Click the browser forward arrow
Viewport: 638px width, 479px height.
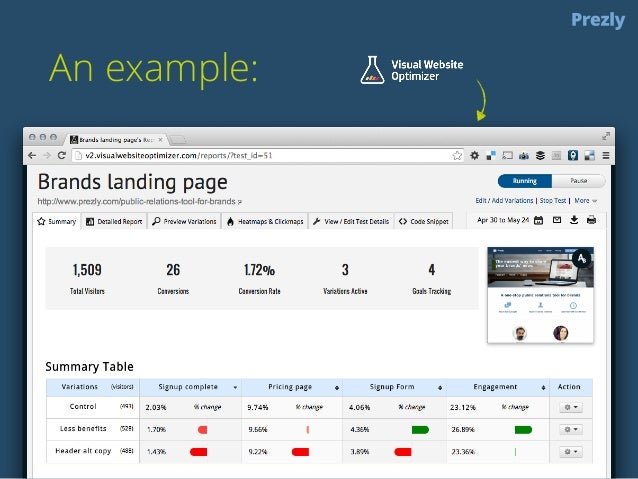(x=47, y=155)
